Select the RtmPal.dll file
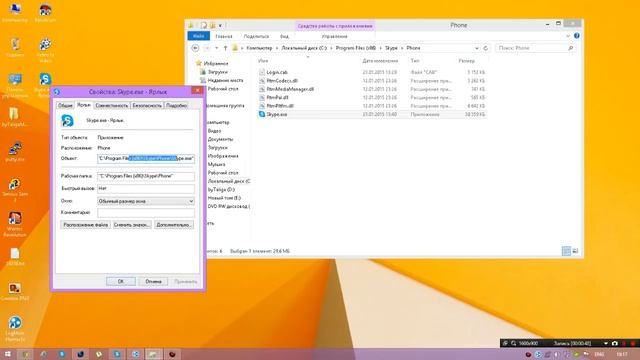 tap(277, 98)
